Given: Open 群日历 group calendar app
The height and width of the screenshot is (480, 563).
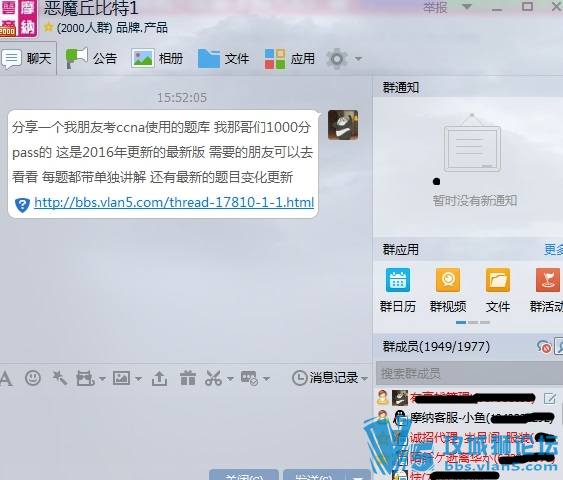Looking at the screenshot, I should [x=398, y=290].
